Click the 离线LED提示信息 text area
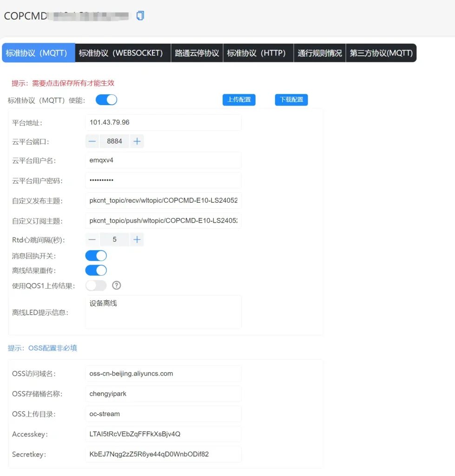Screen dimensions: 455x476 (x=163, y=311)
